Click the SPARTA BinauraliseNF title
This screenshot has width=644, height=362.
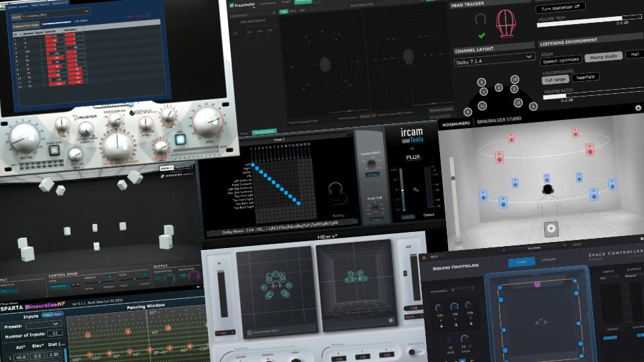coord(33,307)
